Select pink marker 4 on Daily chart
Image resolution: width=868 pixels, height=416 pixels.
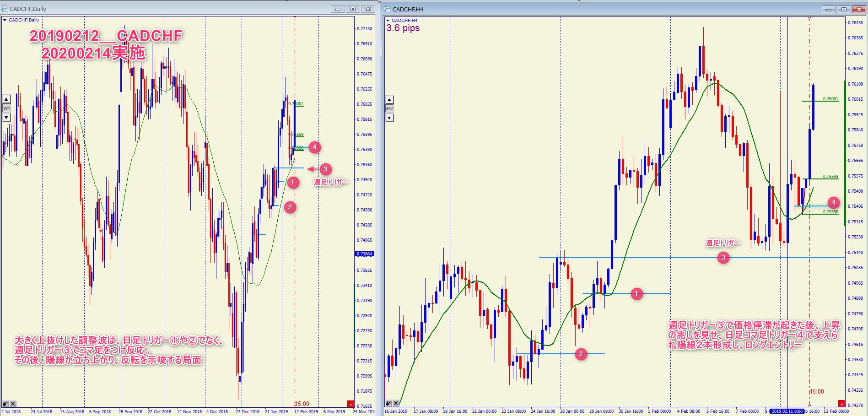(x=314, y=147)
